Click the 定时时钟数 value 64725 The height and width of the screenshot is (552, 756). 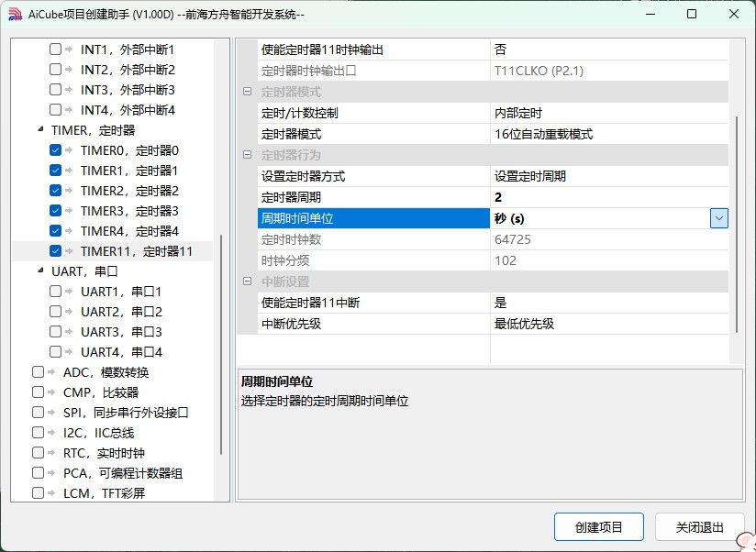[x=609, y=239]
